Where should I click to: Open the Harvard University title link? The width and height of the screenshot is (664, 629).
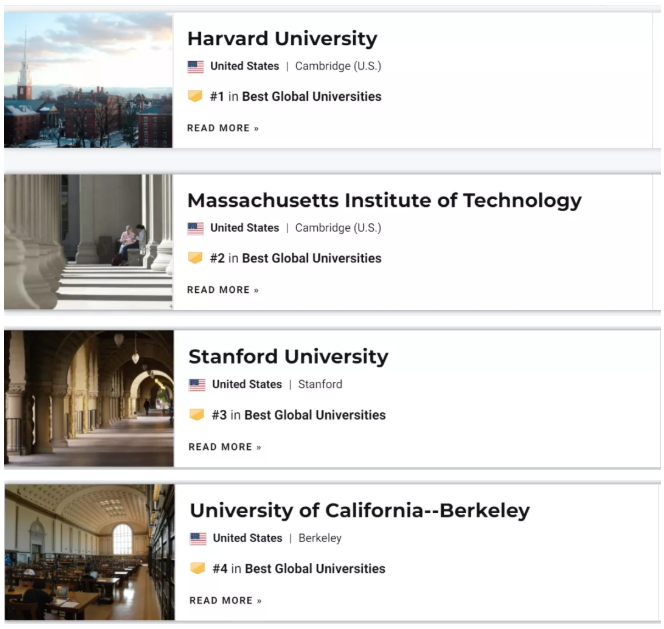(282, 39)
